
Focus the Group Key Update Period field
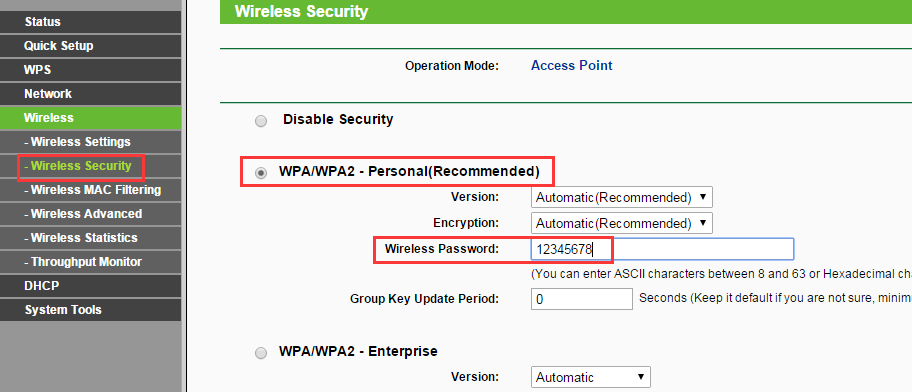pyautogui.click(x=581, y=299)
